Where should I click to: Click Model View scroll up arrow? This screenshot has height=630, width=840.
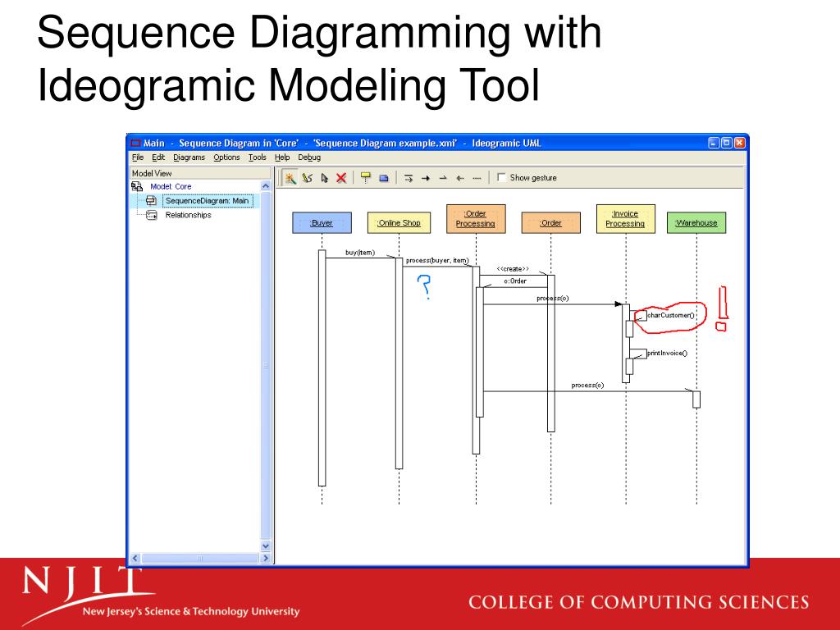[x=266, y=186]
